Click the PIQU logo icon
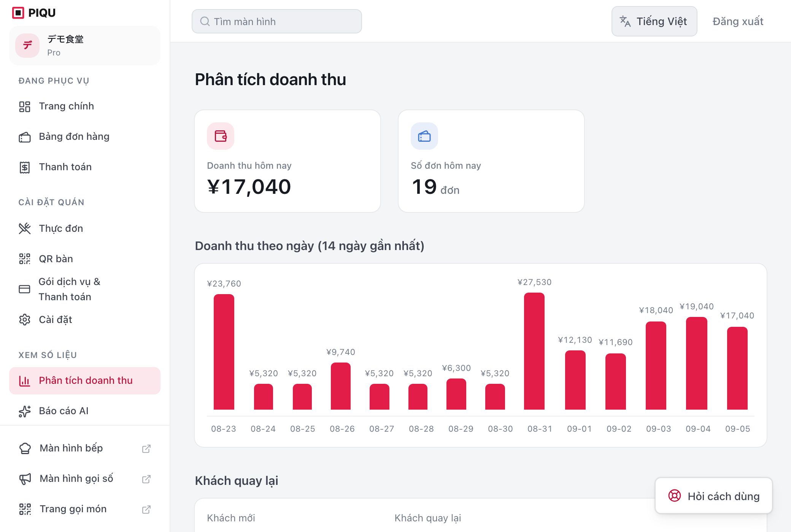The width and height of the screenshot is (791, 532). pyautogui.click(x=18, y=13)
